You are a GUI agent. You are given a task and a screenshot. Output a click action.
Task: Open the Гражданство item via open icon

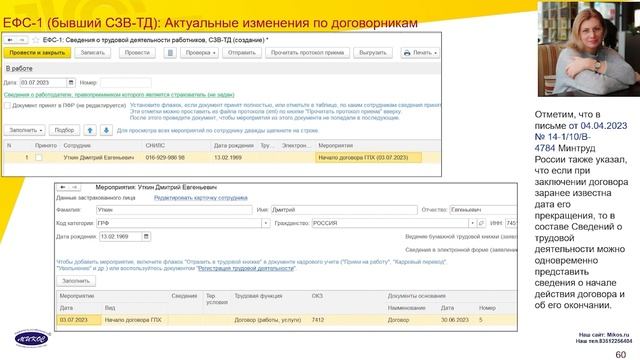click(x=481, y=223)
